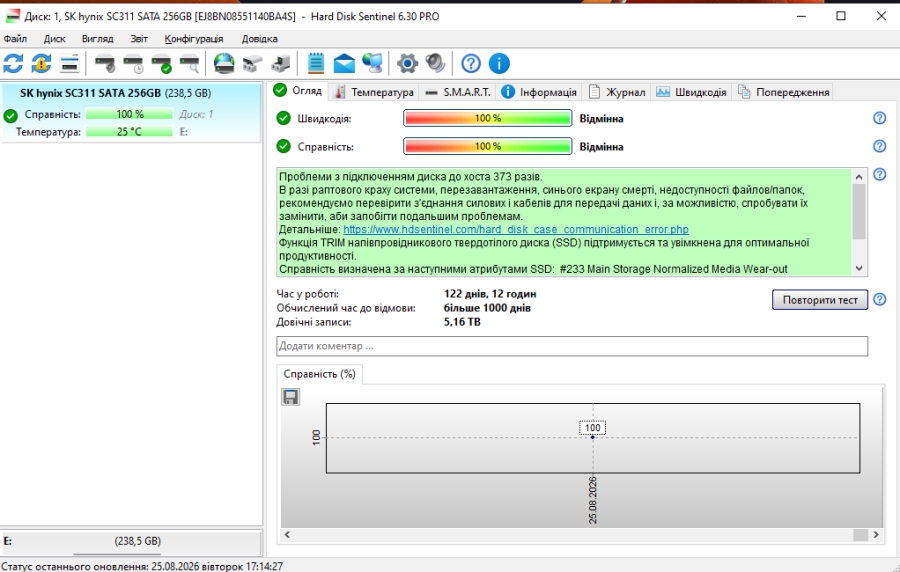Open the globe disk network icon
Screen dimensions: 900x572
[224, 63]
